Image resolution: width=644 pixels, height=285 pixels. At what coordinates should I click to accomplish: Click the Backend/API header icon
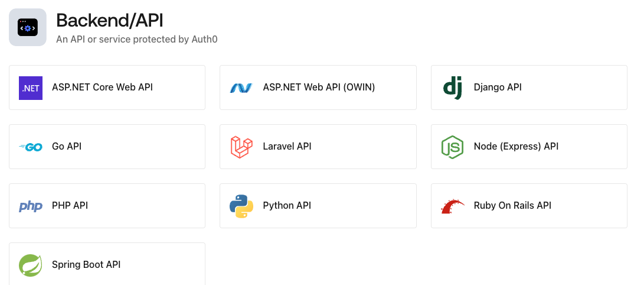pos(28,27)
